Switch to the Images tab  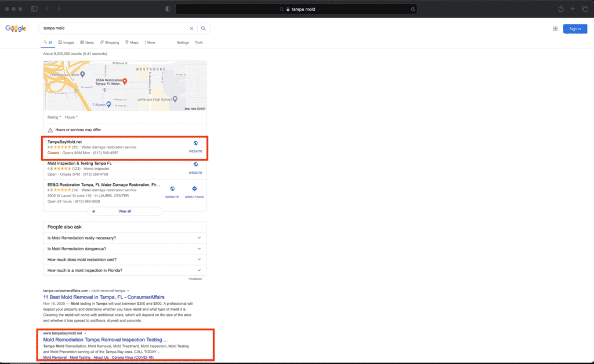(x=66, y=43)
